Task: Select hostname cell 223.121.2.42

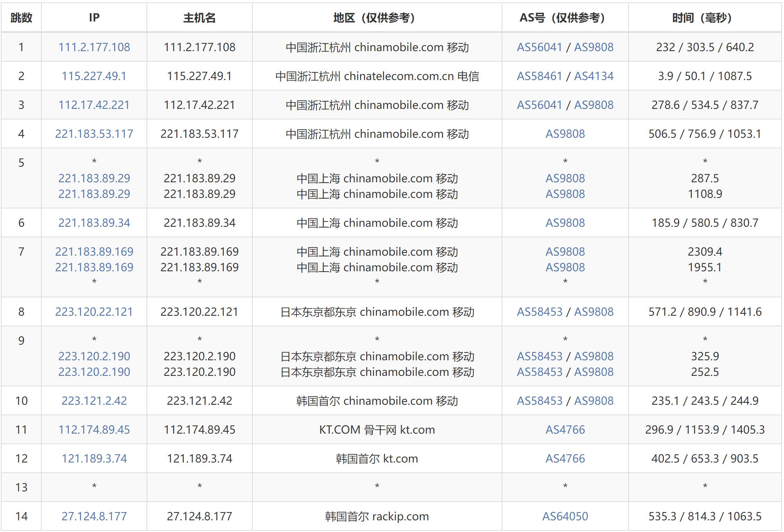Action: coord(200,401)
